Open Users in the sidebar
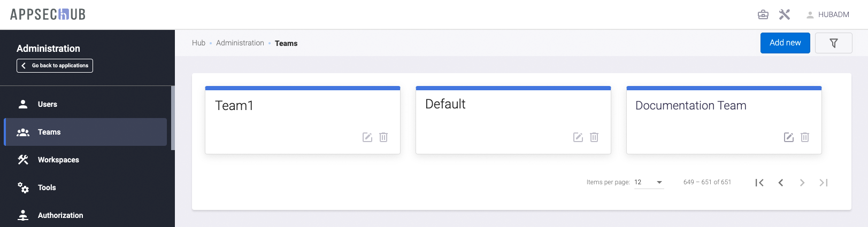868x227 pixels. coord(48,104)
